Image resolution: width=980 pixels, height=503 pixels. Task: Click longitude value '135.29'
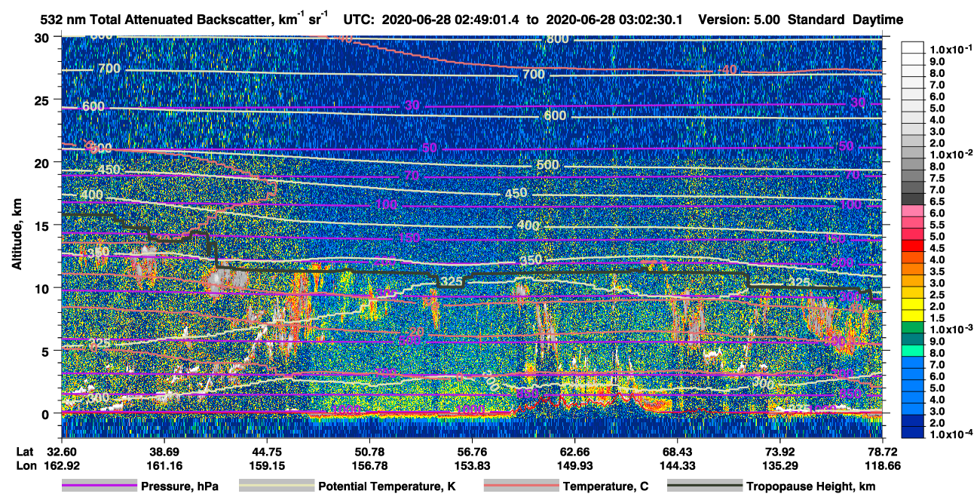pyautogui.click(x=779, y=465)
